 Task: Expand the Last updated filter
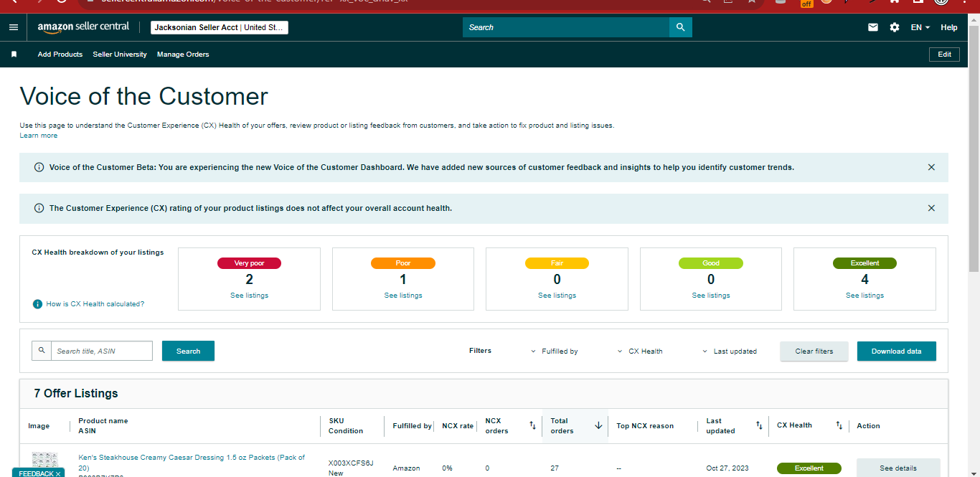click(x=730, y=351)
